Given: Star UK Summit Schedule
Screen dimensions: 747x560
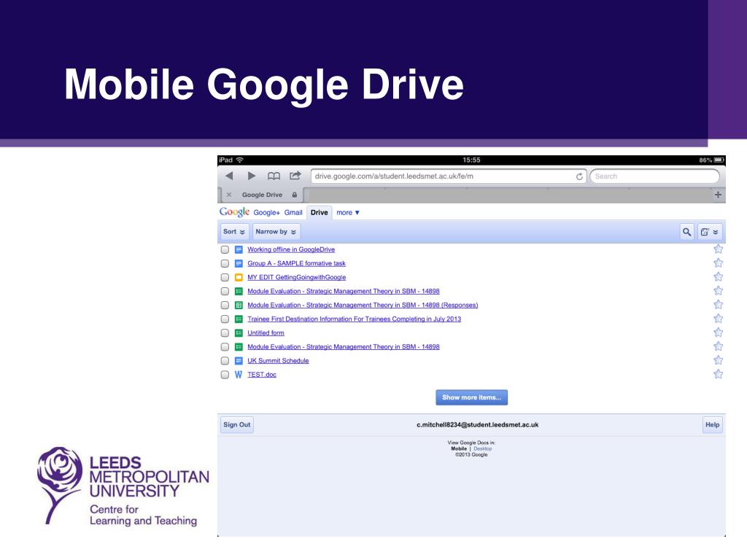Looking at the screenshot, I should coord(718,360).
